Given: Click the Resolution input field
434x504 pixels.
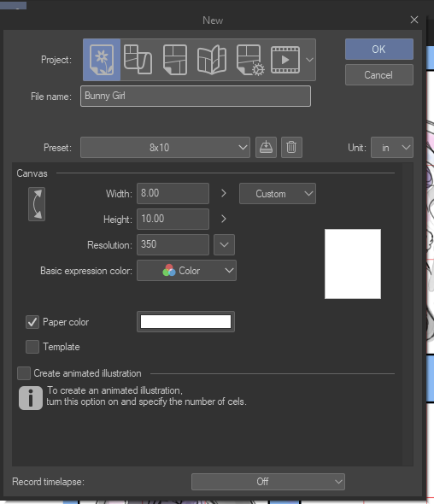Looking at the screenshot, I should pos(173,244).
